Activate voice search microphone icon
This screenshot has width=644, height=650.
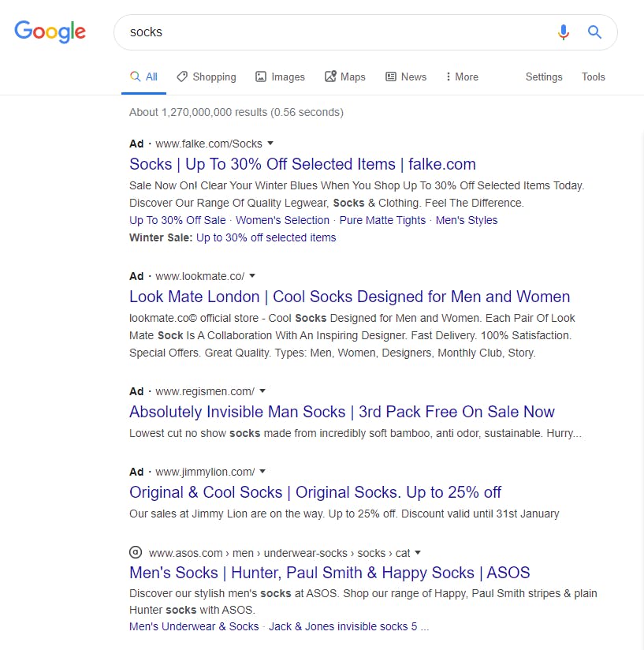click(x=563, y=32)
